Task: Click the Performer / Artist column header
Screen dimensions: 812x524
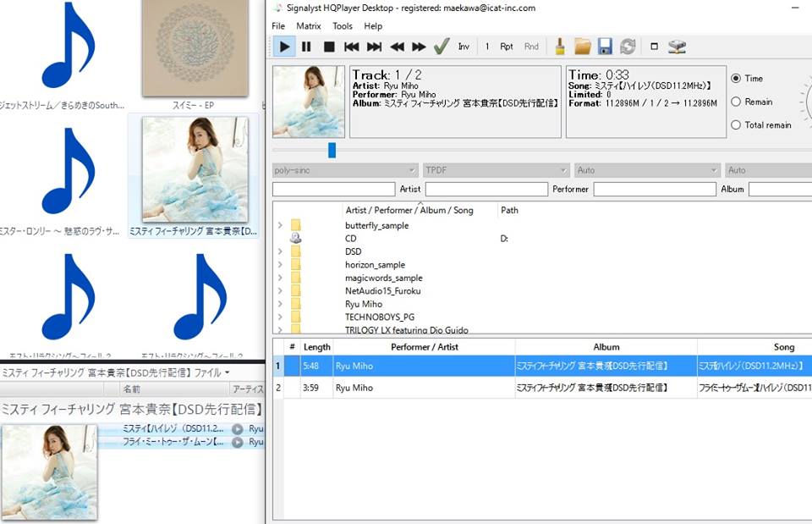Action: (424, 347)
